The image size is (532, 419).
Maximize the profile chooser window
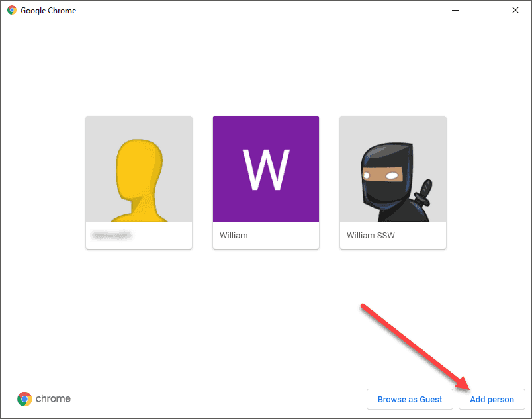tap(485, 10)
